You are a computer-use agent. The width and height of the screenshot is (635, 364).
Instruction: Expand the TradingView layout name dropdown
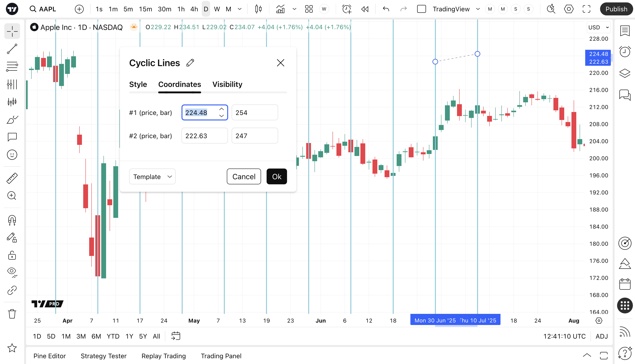click(x=478, y=9)
